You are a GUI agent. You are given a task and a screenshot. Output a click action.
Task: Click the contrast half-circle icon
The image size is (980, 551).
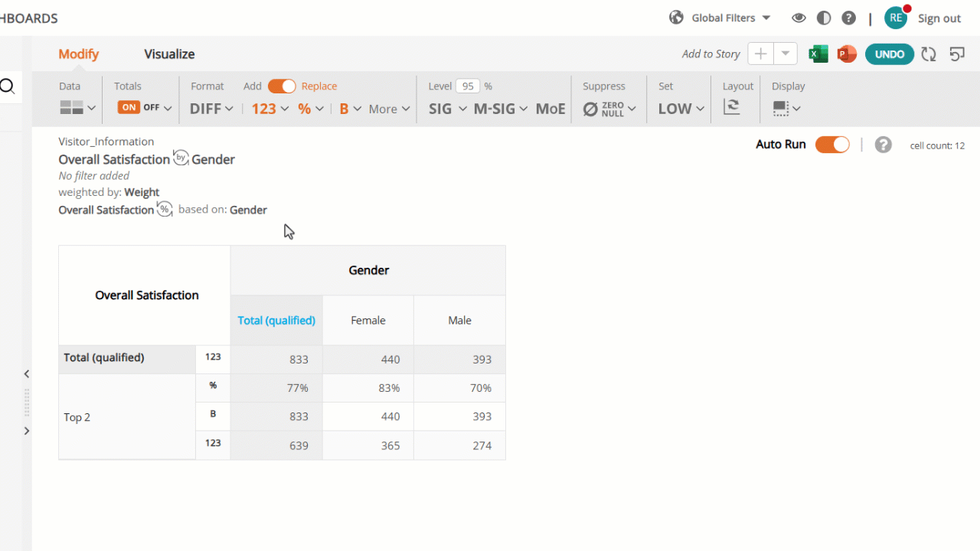(824, 18)
